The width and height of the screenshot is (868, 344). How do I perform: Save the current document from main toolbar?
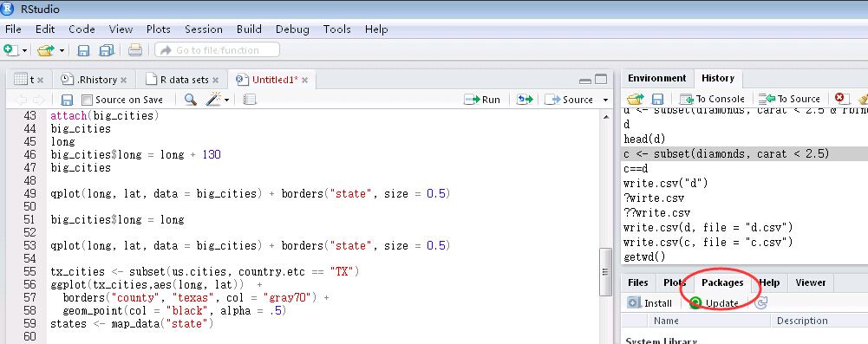[x=83, y=51]
